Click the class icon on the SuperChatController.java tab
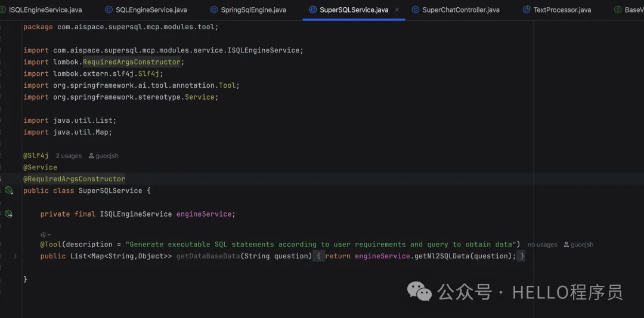 click(x=416, y=10)
